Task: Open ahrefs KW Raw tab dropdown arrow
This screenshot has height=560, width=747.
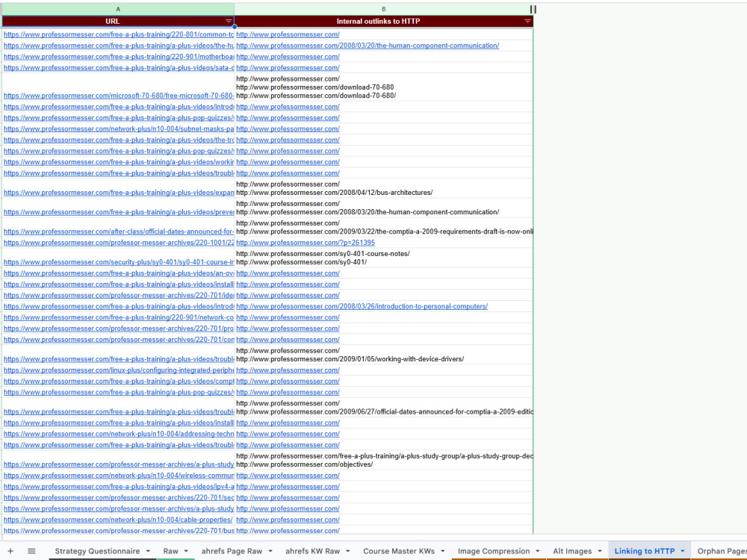Action: click(x=348, y=551)
